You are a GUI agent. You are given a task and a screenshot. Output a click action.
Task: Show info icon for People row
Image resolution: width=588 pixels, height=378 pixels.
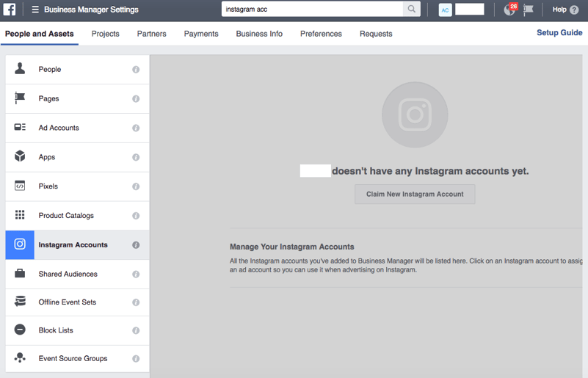(x=136, y=70)
